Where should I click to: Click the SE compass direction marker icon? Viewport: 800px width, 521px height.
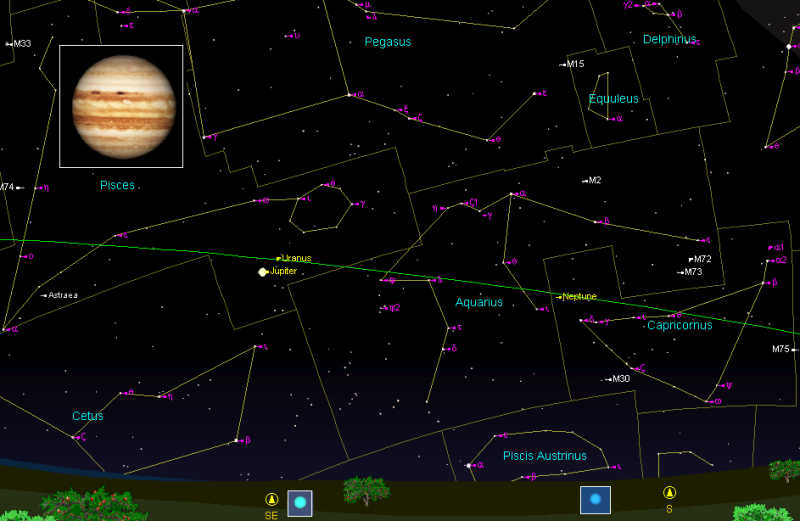(271, 499)
